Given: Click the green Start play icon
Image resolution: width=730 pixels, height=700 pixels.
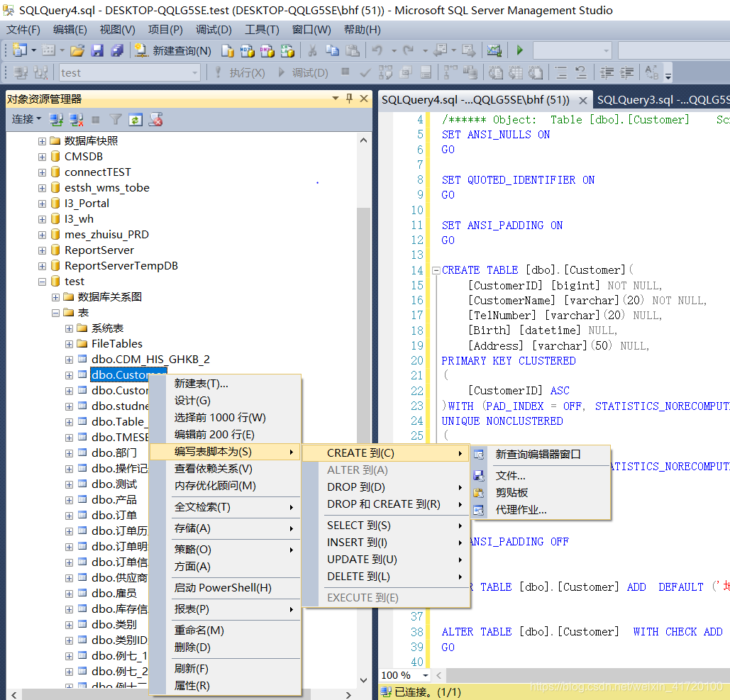Looking at the screenshot, I should pos(519,50).
